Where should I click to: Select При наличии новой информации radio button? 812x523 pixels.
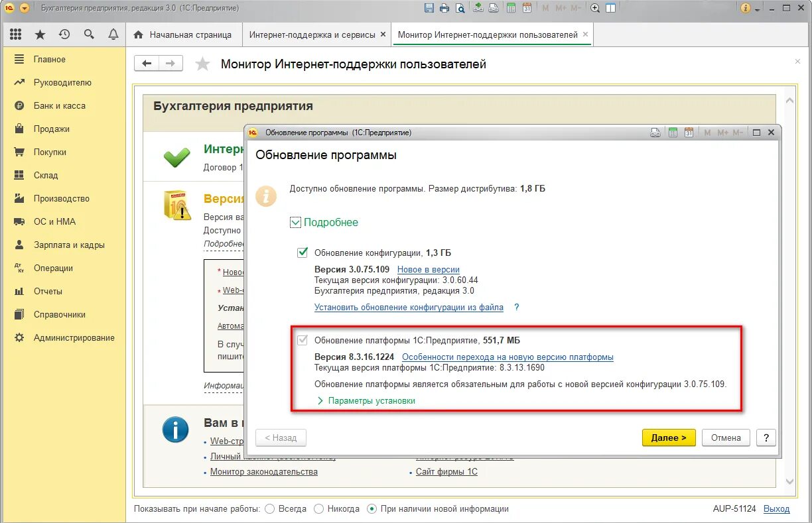point(372,509)
